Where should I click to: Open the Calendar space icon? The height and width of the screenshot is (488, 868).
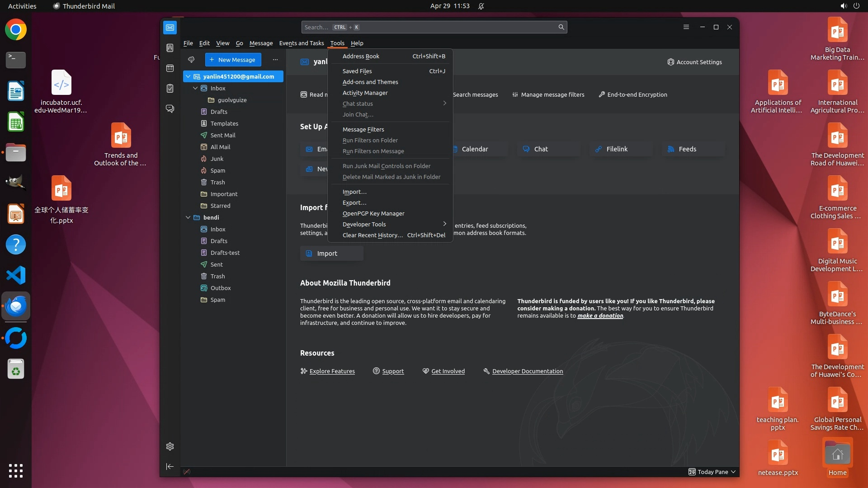pos(170,68)
